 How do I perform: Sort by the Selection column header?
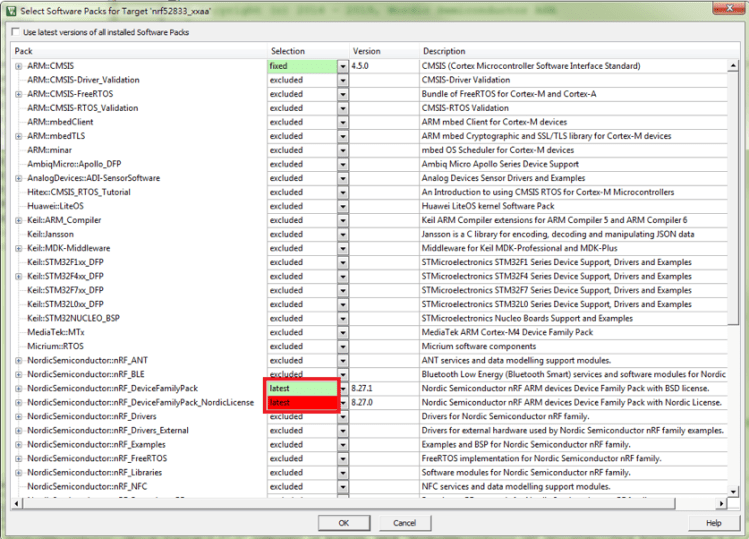point(308,51)
